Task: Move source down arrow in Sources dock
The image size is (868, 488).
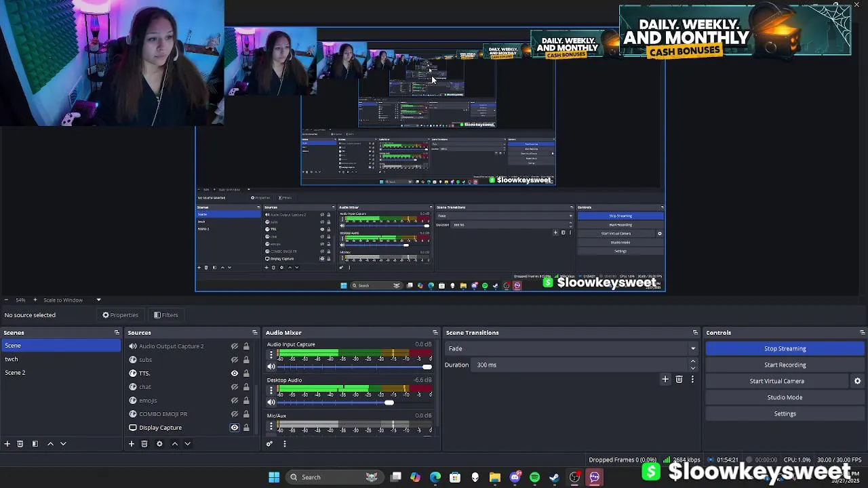Action: pyautogui.click(x=187, y=444)
